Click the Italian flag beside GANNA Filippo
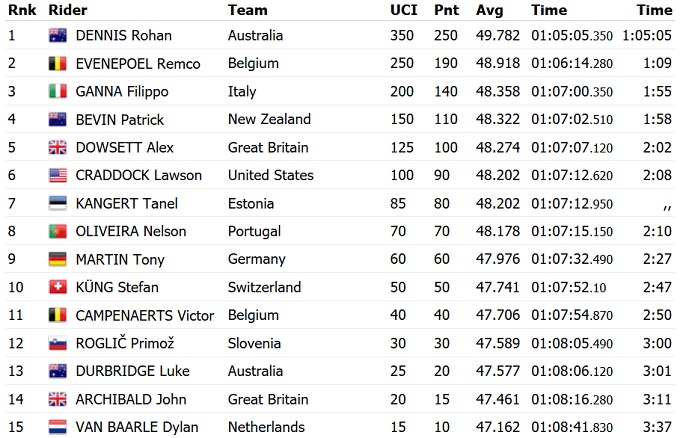Viewport: 680px width, 438px height. coord(58,91)
